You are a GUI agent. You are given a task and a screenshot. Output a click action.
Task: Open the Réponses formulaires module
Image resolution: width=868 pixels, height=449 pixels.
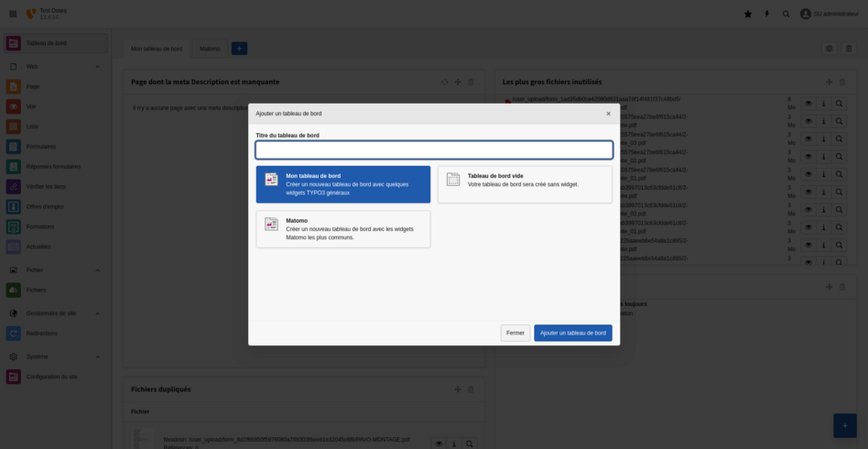(55, 166)
